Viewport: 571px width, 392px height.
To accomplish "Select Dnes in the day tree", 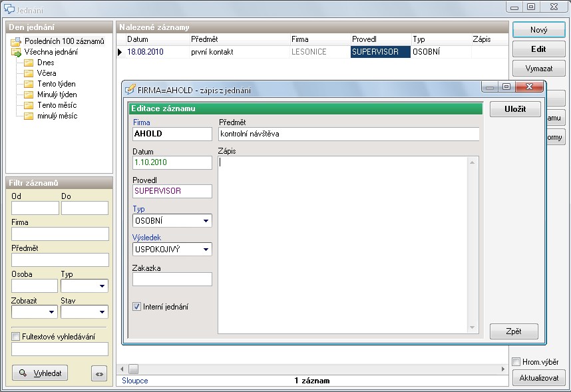I will [45, 63].
